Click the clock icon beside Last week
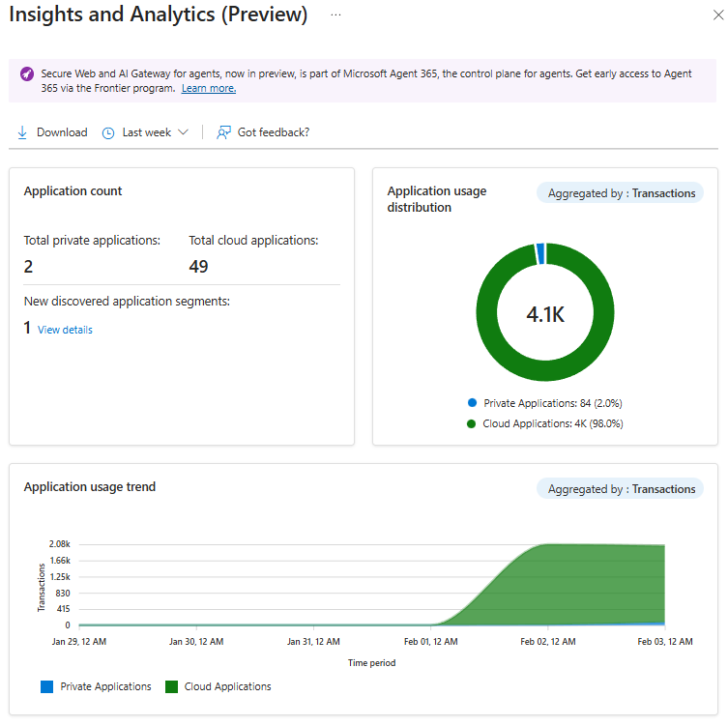Image resolution: width=728 pixels, height=726 pixels. [x=108, y=132]
